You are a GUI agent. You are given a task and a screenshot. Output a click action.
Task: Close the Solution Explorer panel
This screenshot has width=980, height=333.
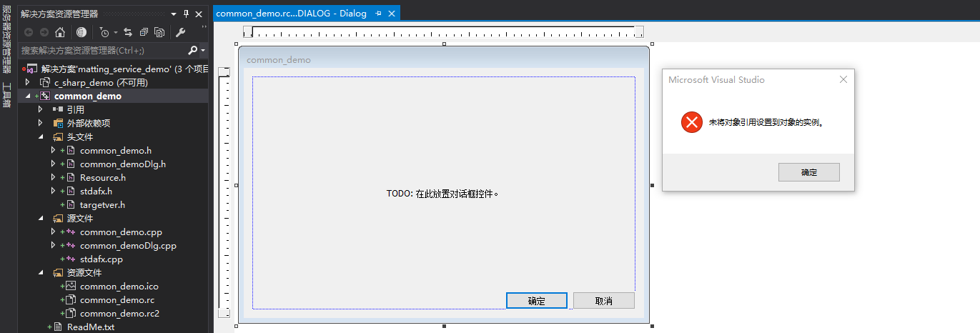point(199,14)
